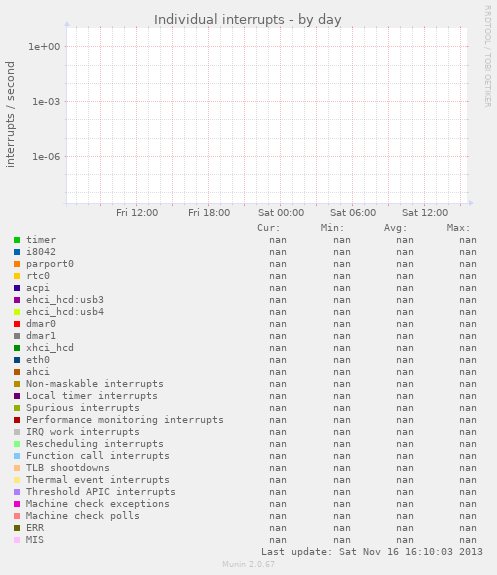
Task: Click the RRDTOOL / TOBI OETIKER watermark
Action: click(x=487, y=56)
